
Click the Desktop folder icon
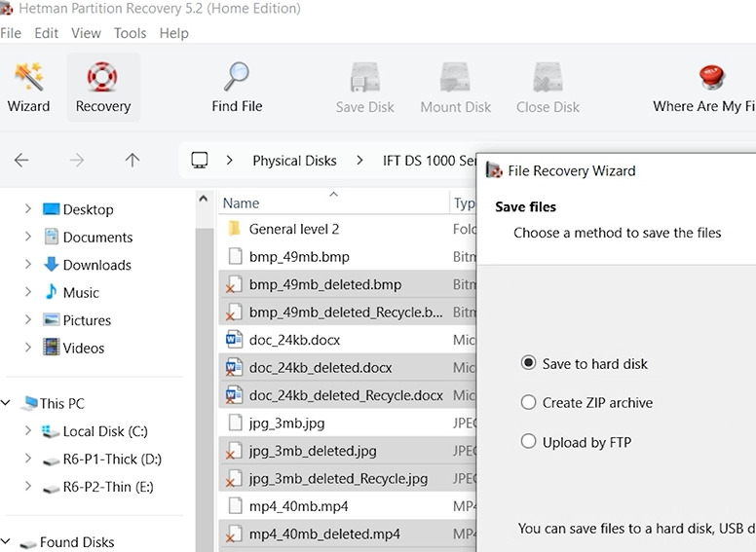click(51, 209)
